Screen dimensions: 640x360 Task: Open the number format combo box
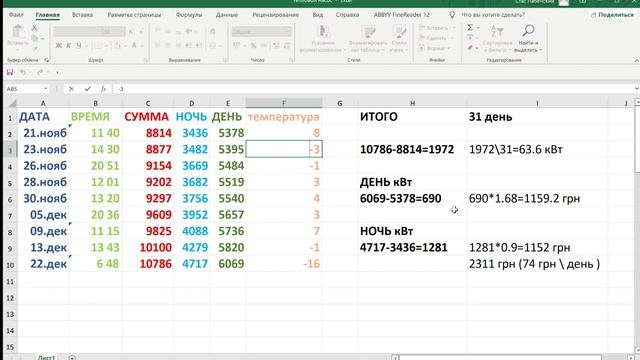(x=262, y=31)
